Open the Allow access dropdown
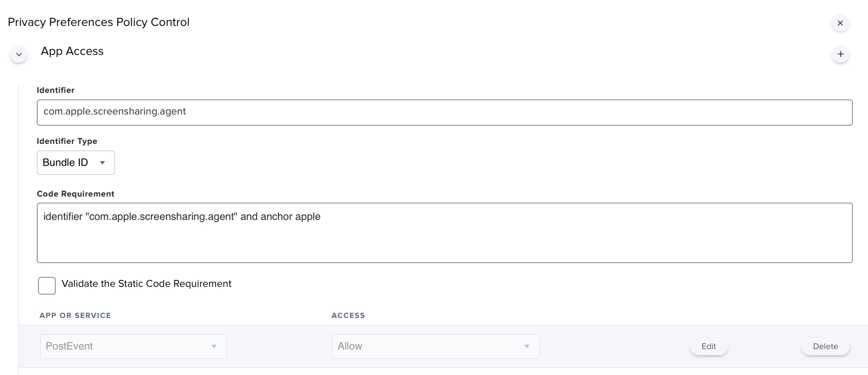 pyautogui.click(x=435, y=346)
